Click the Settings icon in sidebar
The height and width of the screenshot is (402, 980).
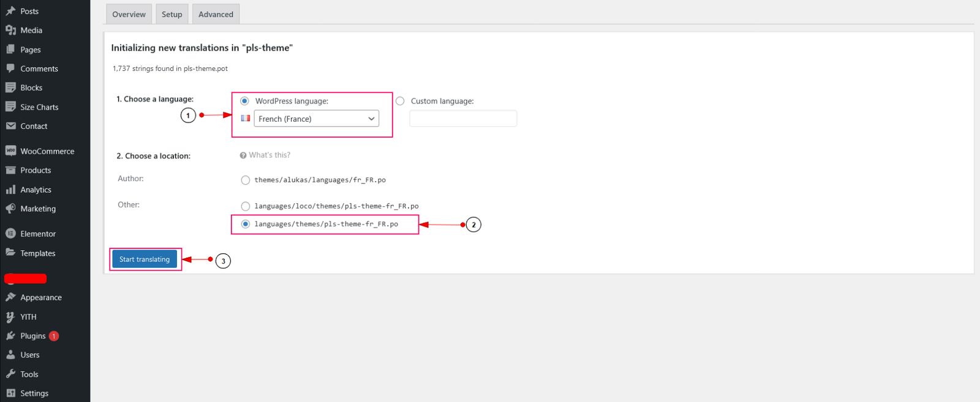coord(10,393)
